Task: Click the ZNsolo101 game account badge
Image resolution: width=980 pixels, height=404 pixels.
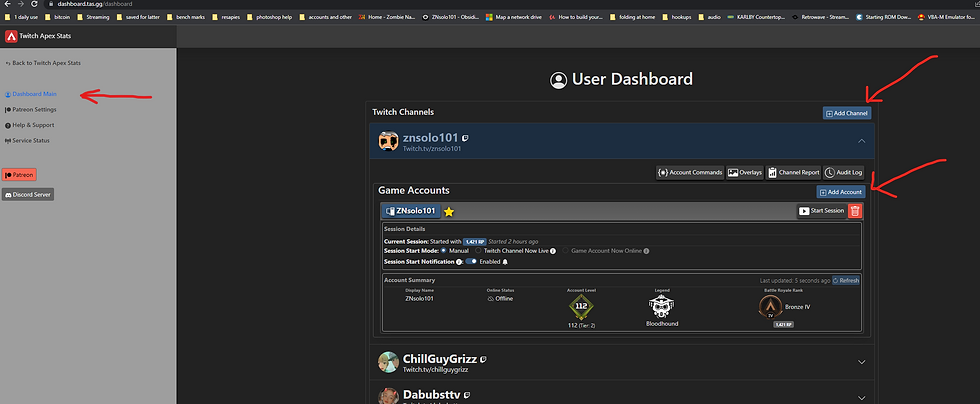Action: pyautogui.click(x=411, y=211)
